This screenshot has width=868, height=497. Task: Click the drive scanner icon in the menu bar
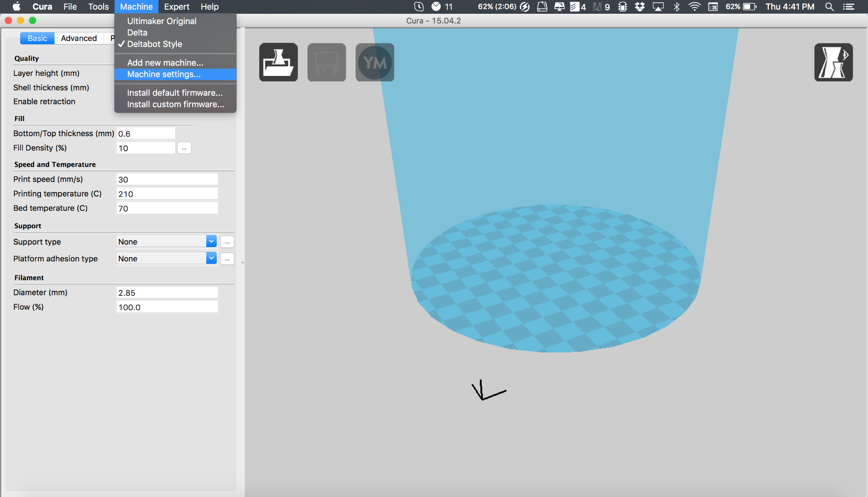pos(542,6)
